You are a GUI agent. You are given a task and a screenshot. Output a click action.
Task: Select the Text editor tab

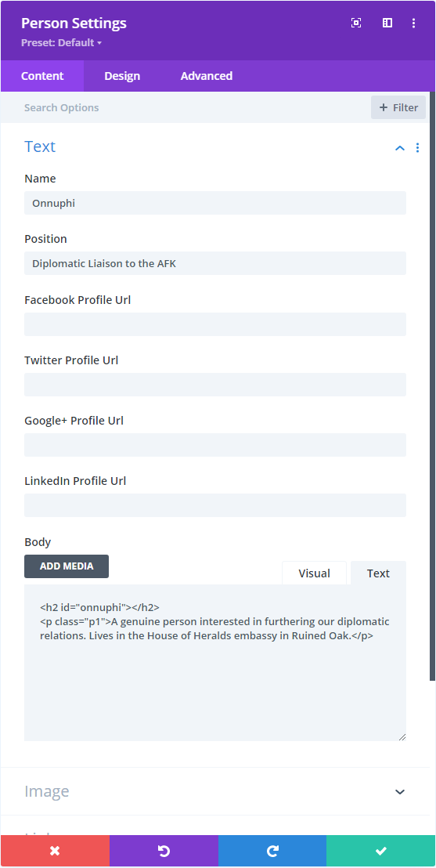(378, 573)
